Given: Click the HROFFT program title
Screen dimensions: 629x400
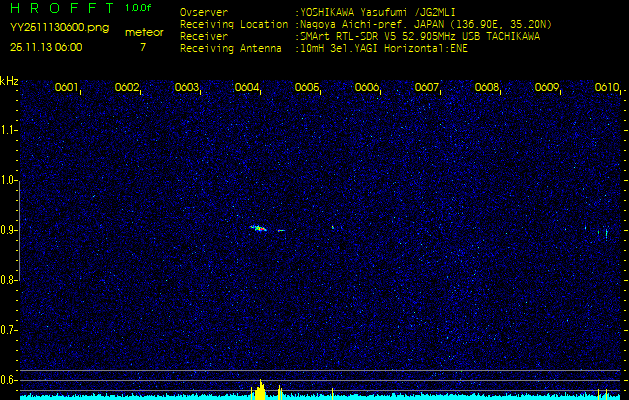Looking at the screenshot, I should point(62,8).
